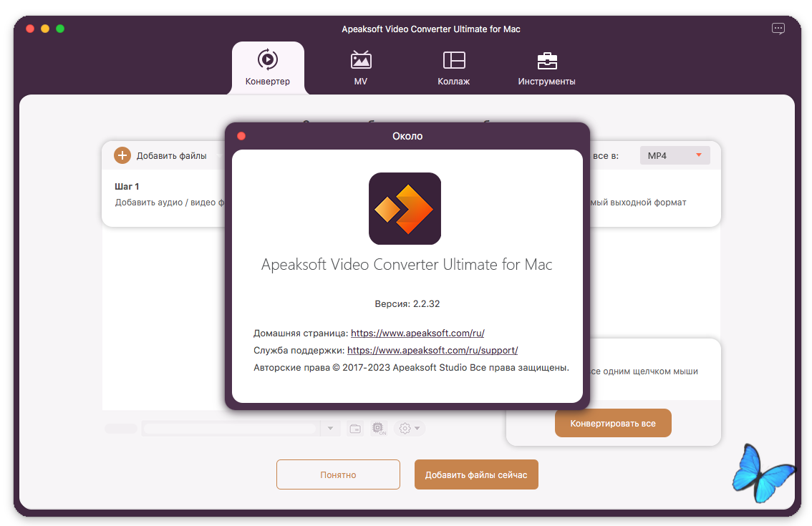Click the feedback chat icon in title bar
The image size is (812, 526).
pos(778,29)
